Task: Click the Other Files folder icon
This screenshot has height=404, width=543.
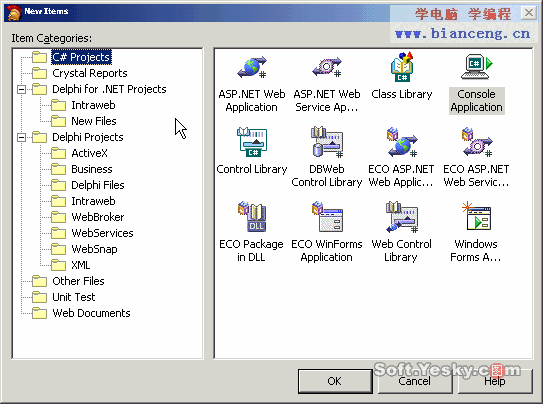Action: point(39,281)
